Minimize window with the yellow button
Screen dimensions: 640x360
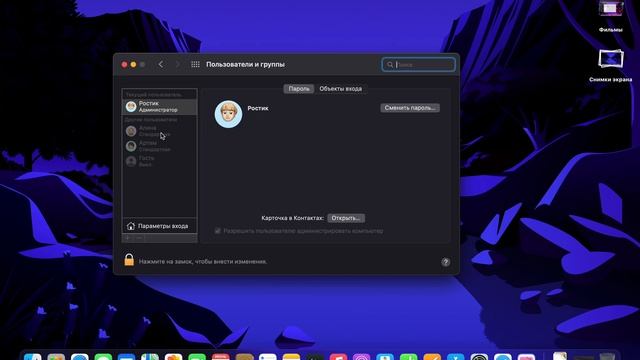133,64
